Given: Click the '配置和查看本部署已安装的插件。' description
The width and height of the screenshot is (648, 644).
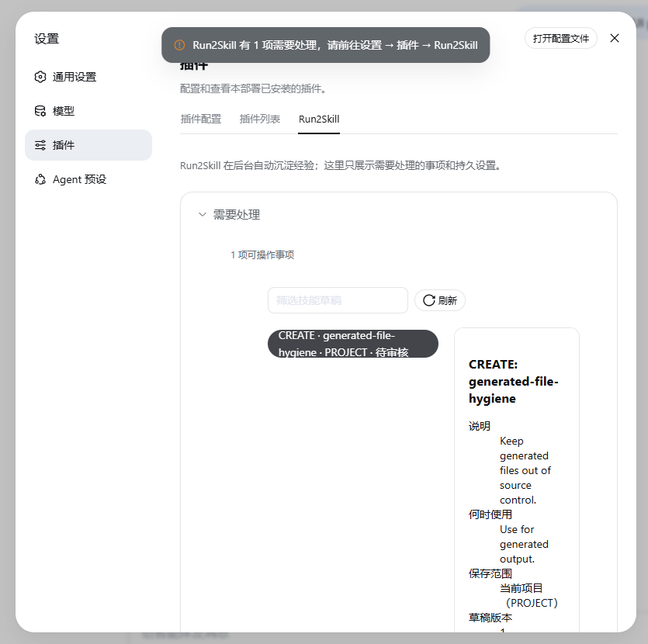Looking at the screenshot, I should (253, 88).
